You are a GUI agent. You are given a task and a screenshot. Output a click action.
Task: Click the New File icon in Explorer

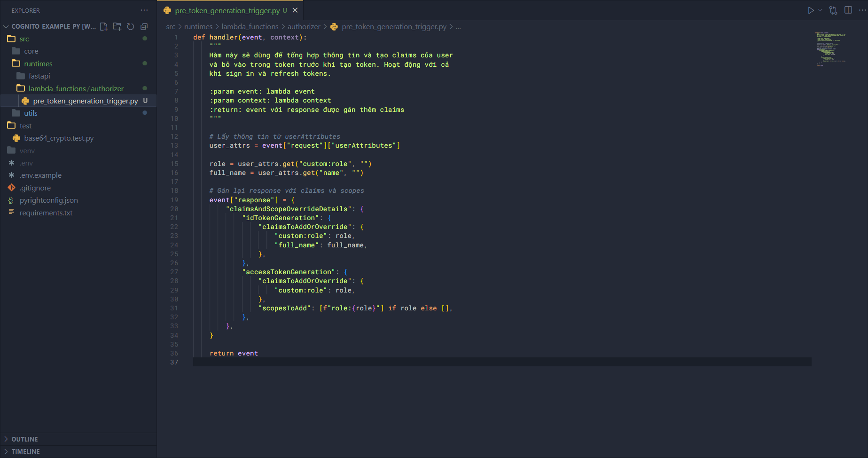[104, 27]
